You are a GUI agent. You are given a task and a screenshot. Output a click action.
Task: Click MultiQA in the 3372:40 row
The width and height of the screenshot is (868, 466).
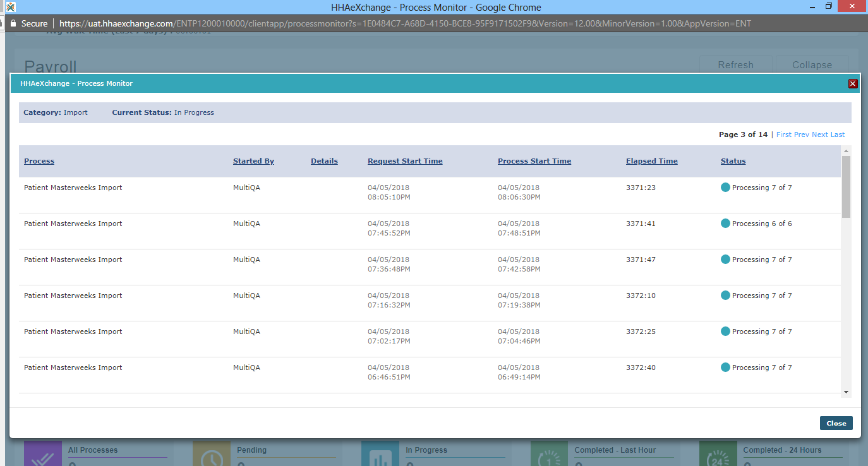(246, 367)
